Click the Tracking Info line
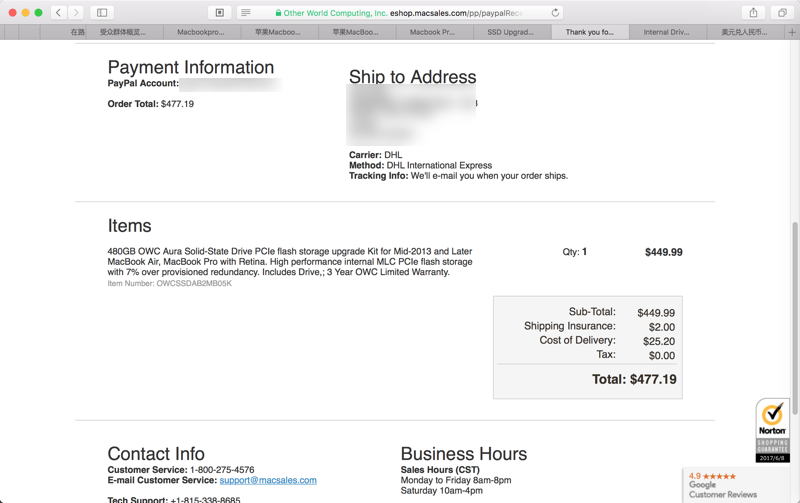Screen dimensions: 800x503 (x=458, y=176)
